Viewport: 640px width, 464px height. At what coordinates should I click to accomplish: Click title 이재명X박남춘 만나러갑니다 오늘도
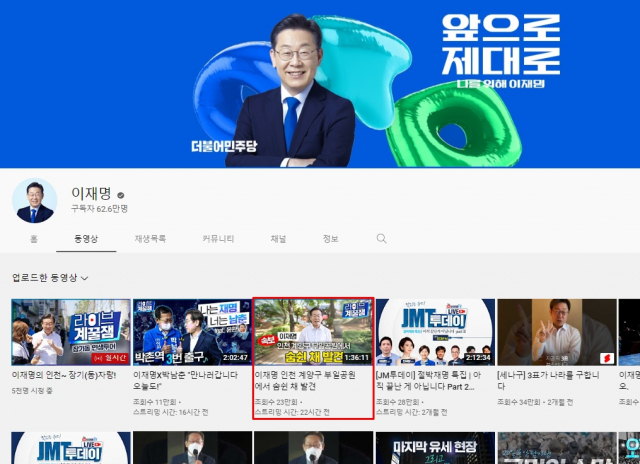185,380
